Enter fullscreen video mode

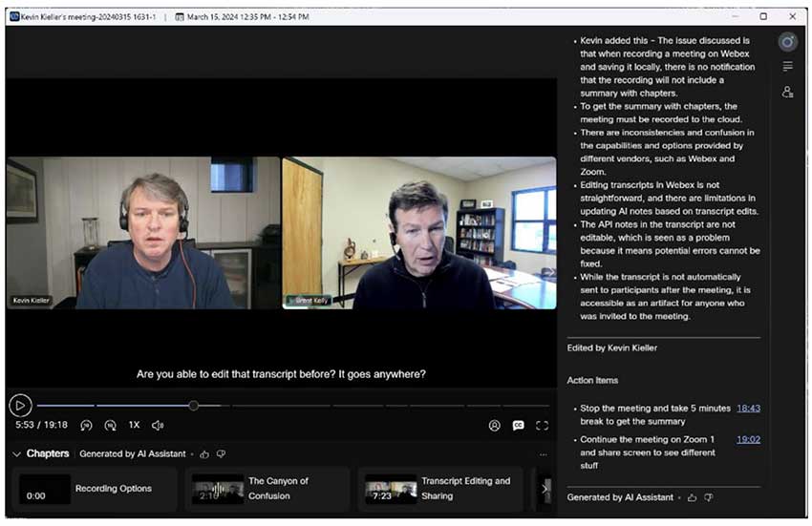coord(542,426)
